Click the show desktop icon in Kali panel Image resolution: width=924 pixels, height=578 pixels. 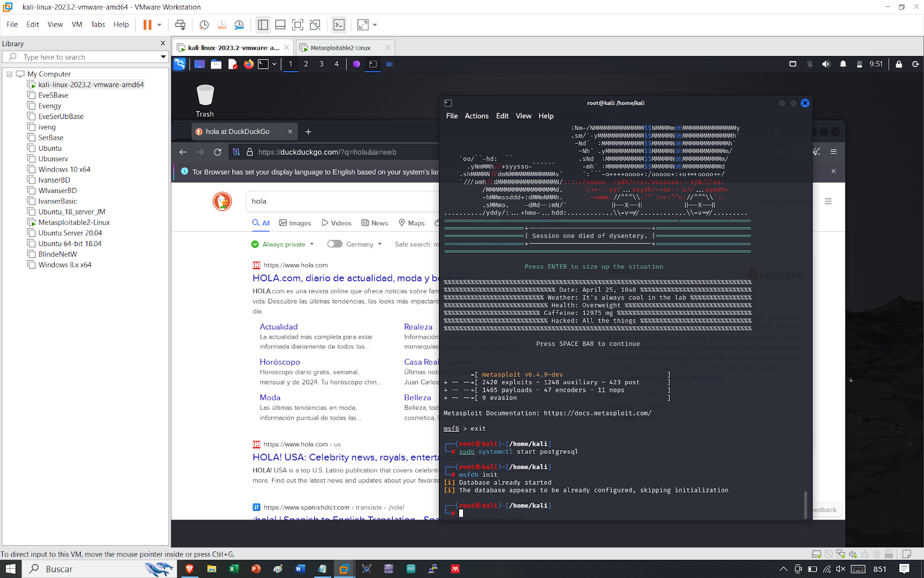pyautogui.click(x=199, y=64)
